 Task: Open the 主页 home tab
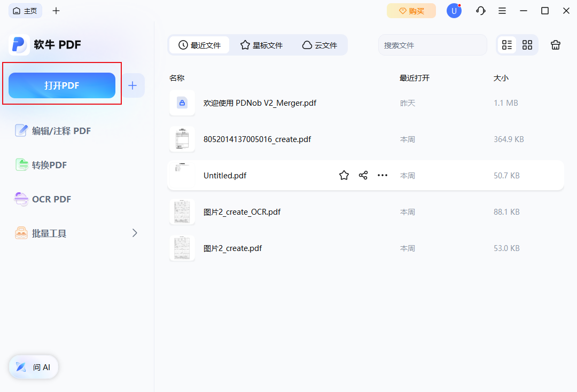point(25,11)
